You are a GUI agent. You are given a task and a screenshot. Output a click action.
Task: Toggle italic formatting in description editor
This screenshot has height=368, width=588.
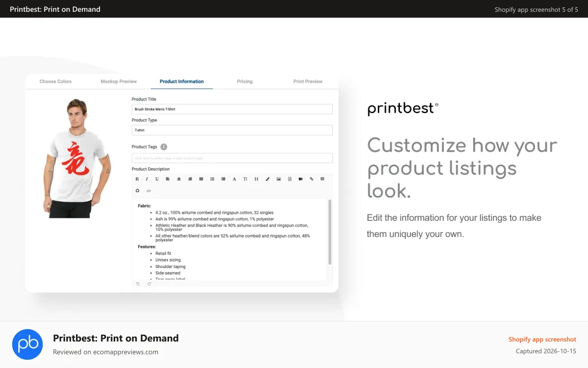(147, 179)
